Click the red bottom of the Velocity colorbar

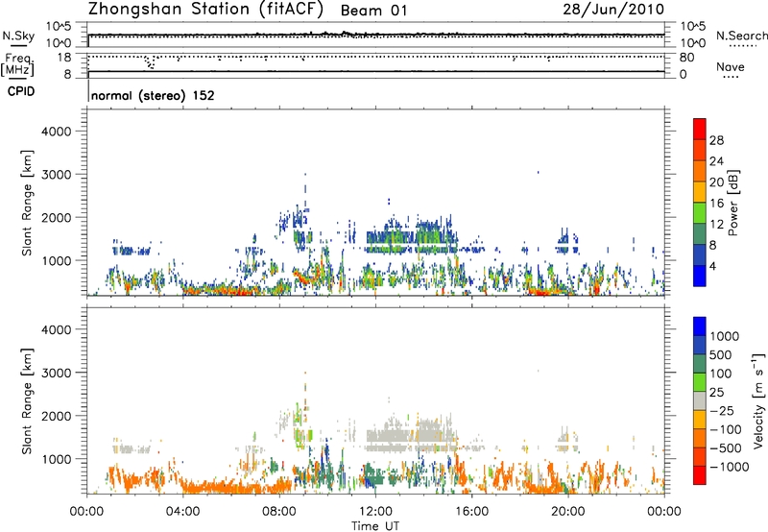click(700, 475)
